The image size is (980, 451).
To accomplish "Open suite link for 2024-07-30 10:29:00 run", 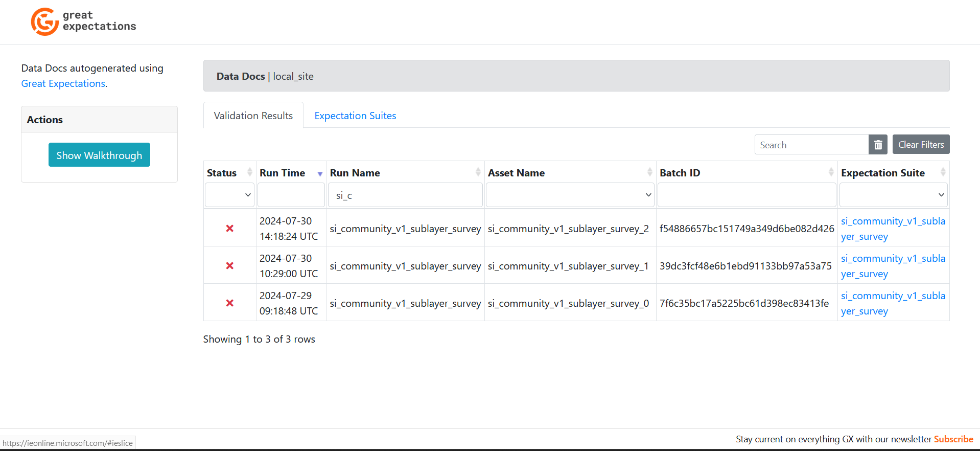I will [x=893, y=266].
